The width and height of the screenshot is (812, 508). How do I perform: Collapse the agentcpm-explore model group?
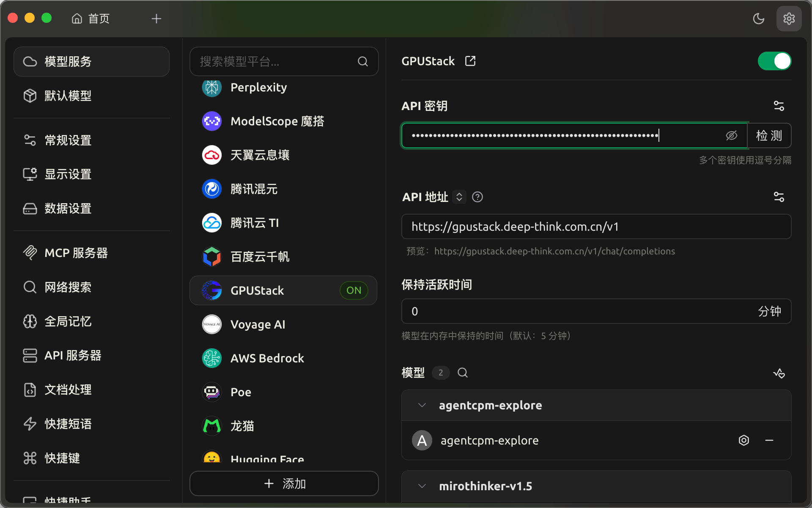(x=422, y=405)
